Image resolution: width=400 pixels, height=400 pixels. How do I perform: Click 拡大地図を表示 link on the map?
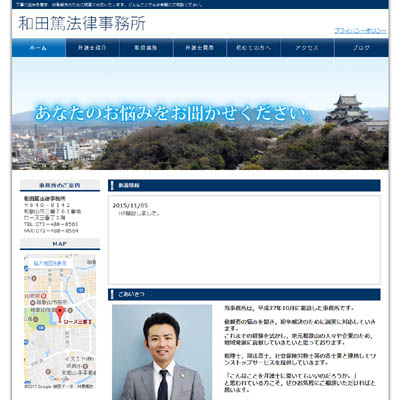pyautogui.click(x=50, y=263)
